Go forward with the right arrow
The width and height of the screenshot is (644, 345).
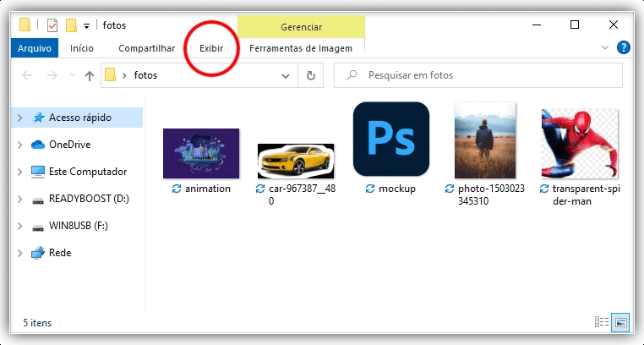click(x=52, y=75)
